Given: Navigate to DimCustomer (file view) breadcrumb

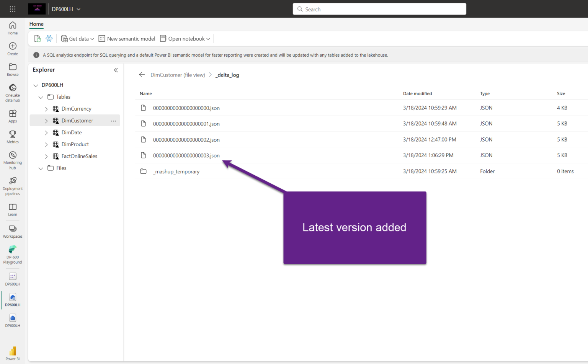Looking at the screenshot, I should point(178,75).
